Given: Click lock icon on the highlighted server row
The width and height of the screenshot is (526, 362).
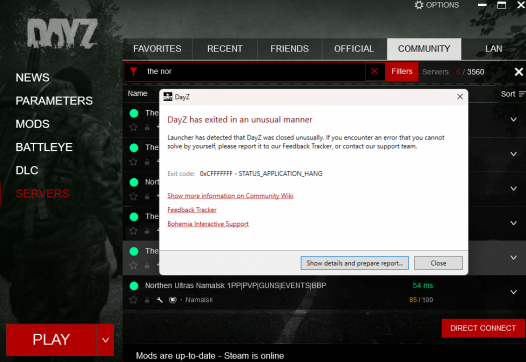Looking at the screenshot, I should [147, 265].
